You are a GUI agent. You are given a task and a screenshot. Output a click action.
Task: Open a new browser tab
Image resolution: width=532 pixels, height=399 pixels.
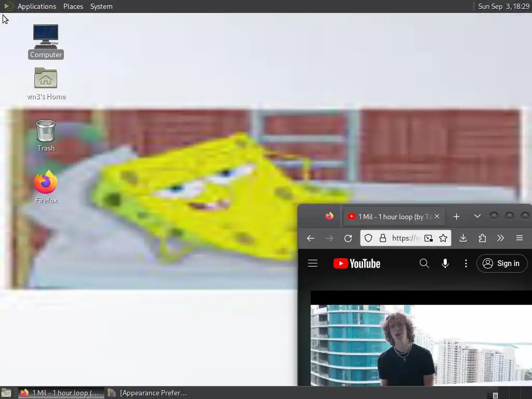tap(456, 217)
